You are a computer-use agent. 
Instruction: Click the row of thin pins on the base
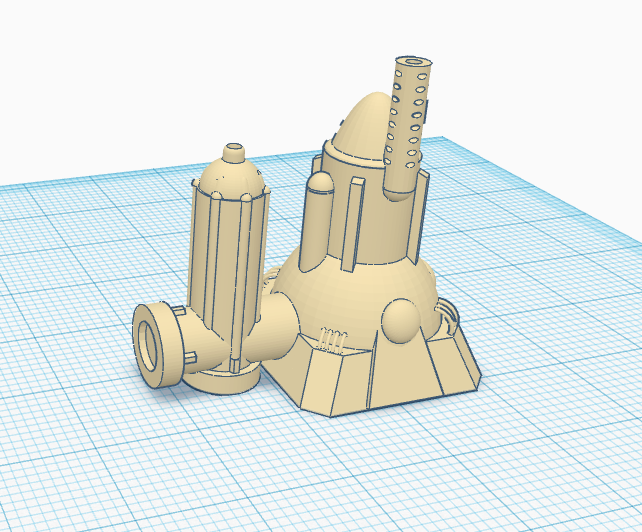(x=334, y=339)
